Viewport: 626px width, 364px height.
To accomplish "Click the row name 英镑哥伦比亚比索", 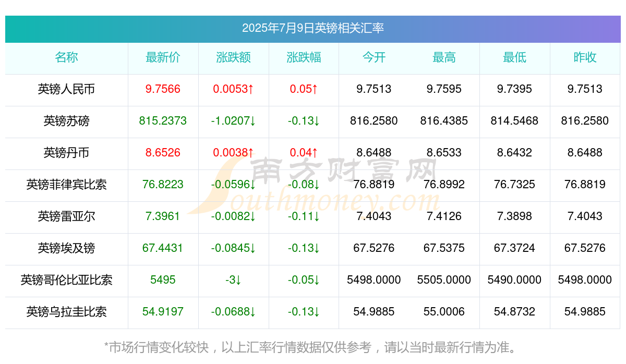I will coord(66,280).
